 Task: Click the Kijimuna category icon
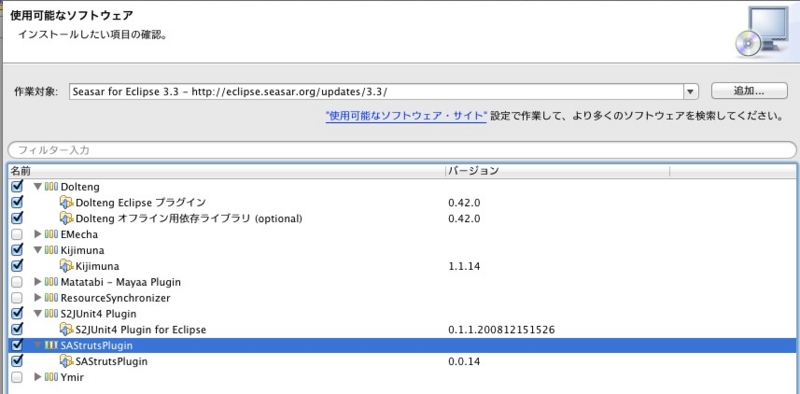pyautogui.click(x=52, y=251)
